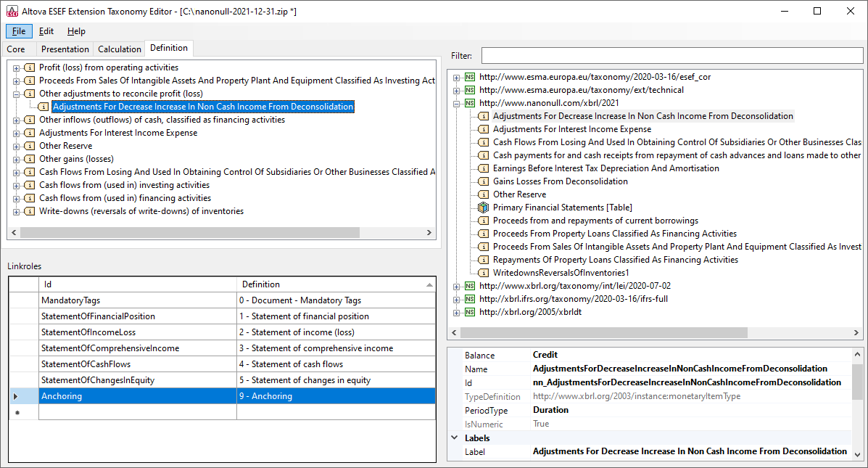
Task: Click the row selector arrow of the Anchoring linkrole
Action: [16, 397]
